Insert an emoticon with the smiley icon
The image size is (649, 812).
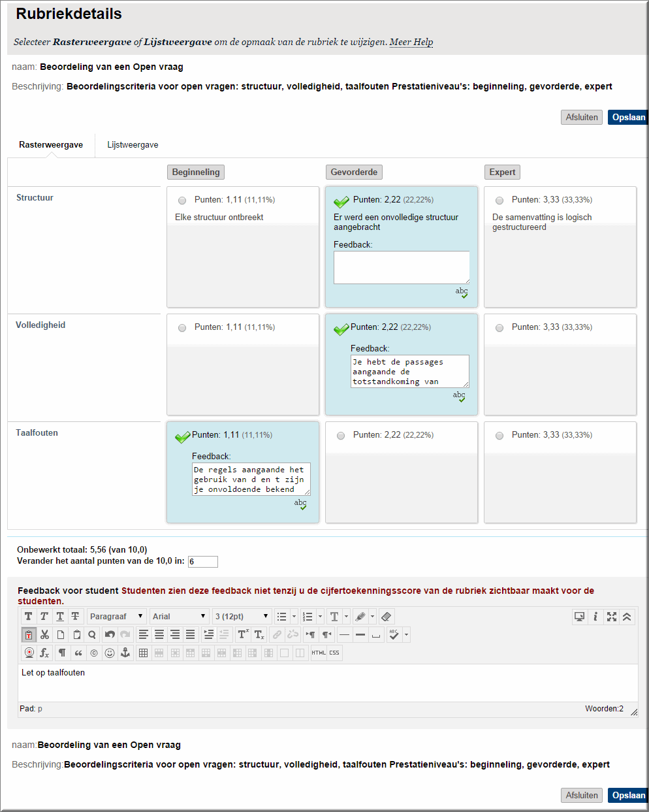tap(110, 653)
